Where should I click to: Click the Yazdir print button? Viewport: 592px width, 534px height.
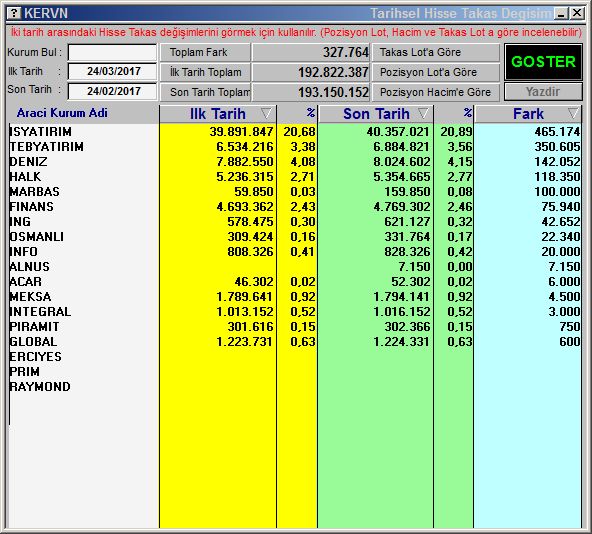click(543, 92)
